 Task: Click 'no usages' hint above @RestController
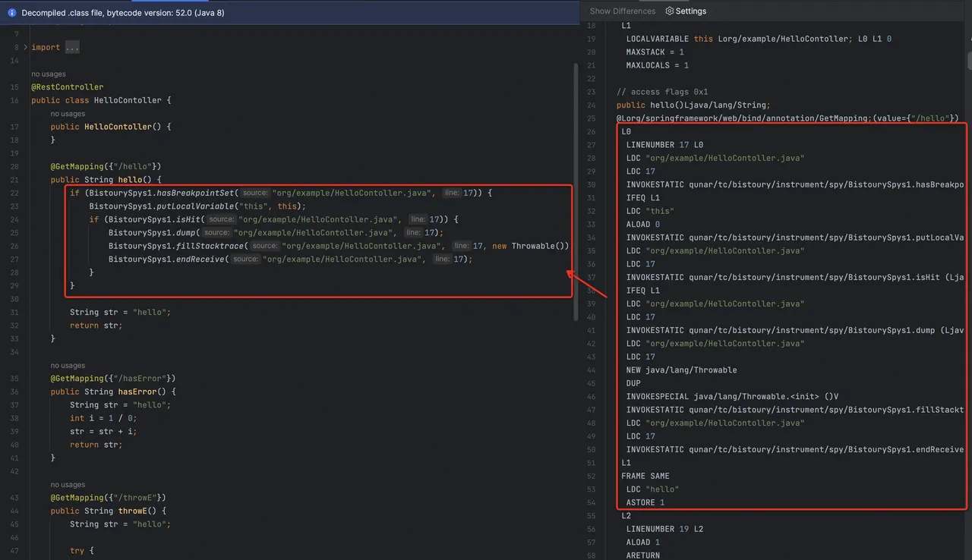coord(49,74)
